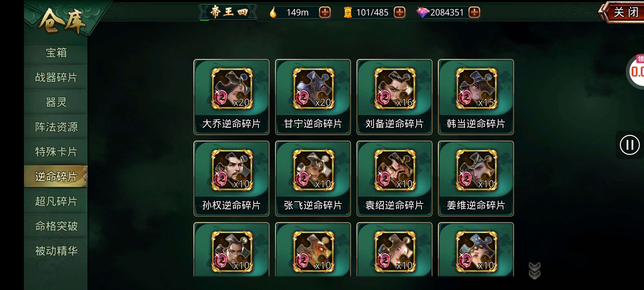Choose the 孙权逆命碎片 fragment
644x290 pixels.
(232, 178)
